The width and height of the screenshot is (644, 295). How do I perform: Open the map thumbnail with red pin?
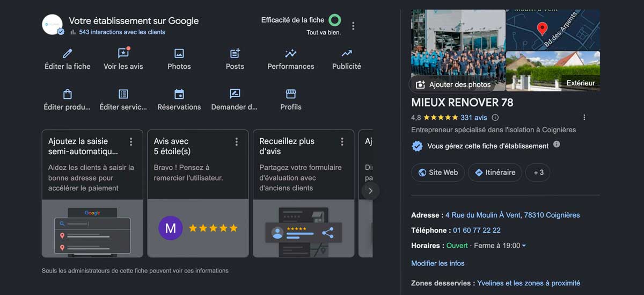[553, 30]
